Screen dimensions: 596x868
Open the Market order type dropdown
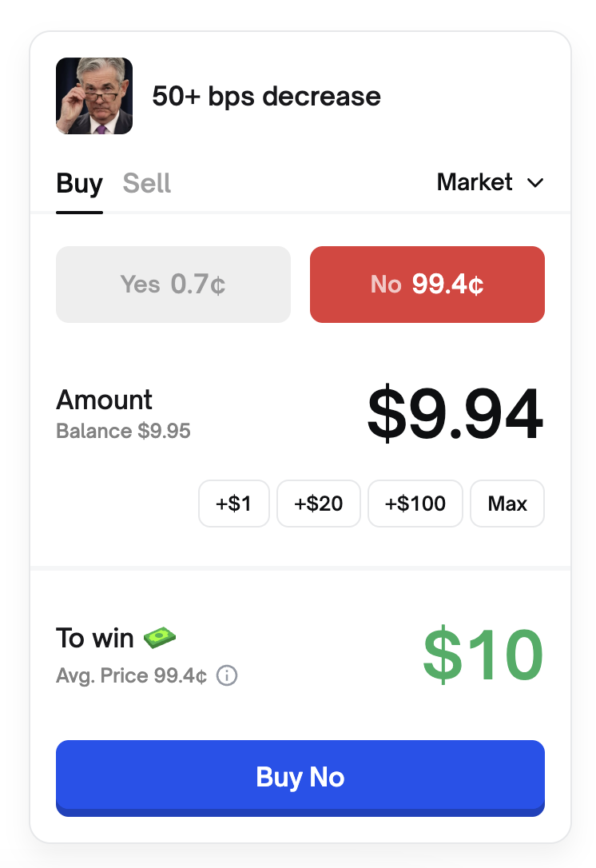click(490, 183)
